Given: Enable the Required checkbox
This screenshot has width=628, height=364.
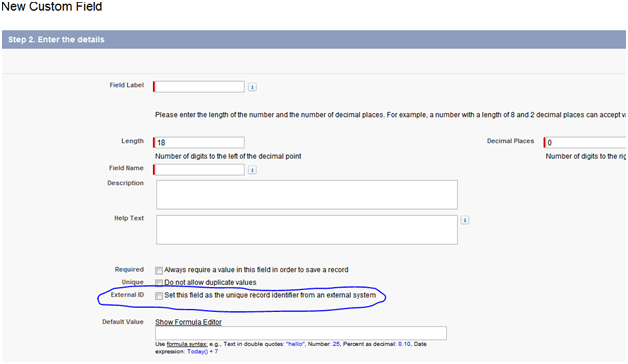Looking at the screenshot, I should click(x=159, y=270).
